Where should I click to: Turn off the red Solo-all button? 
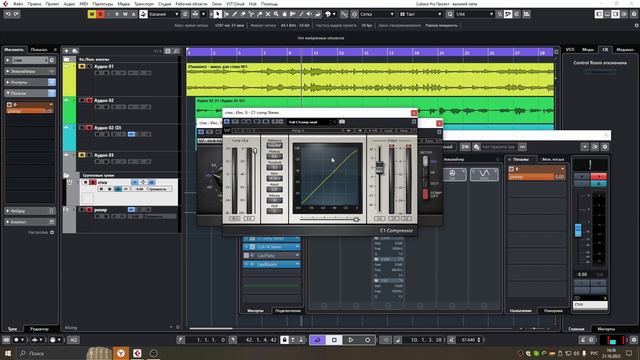pos(100,14)
